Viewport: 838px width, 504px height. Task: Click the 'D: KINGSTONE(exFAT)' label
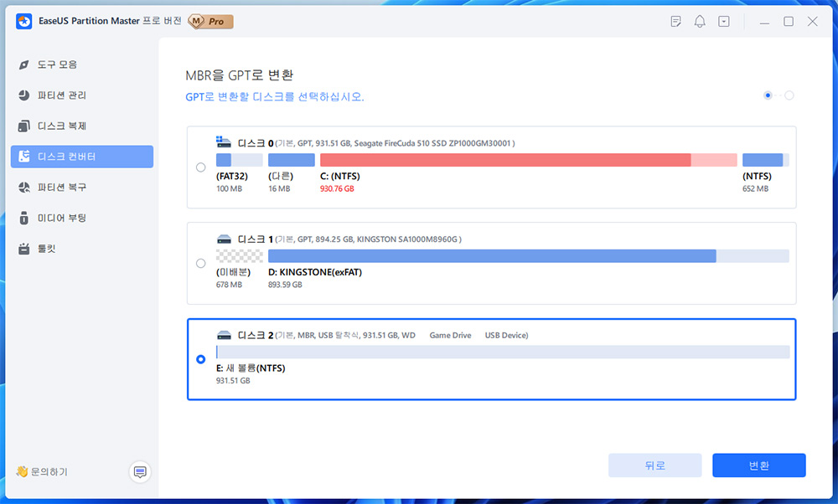(315, 272)
